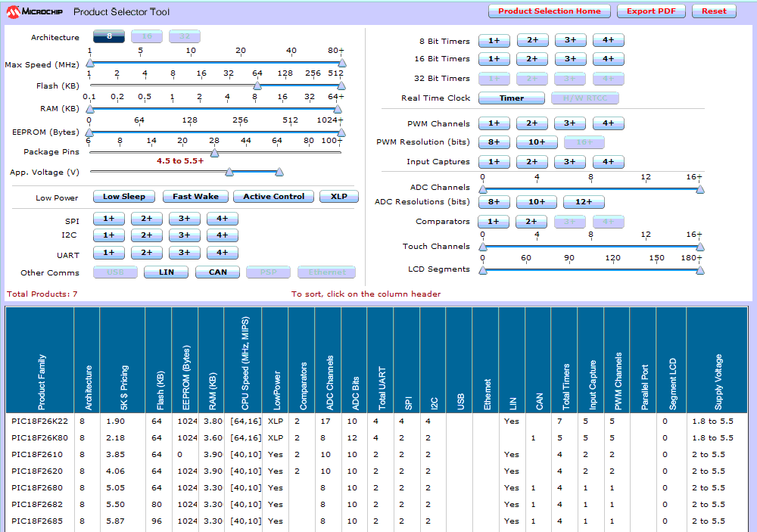Select 4+ for SPI count
The width and height of the screenshot is (757, 532).
222,219
